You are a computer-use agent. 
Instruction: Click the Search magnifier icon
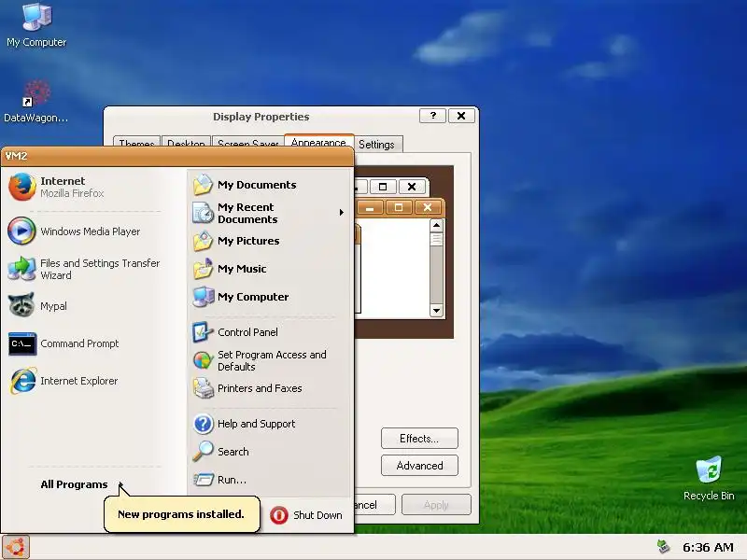(x=203, y=452)
